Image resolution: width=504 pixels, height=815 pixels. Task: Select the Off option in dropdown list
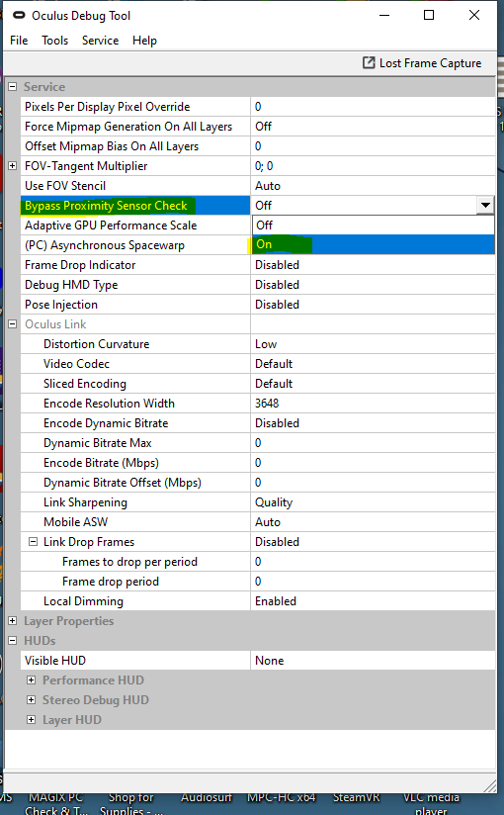[x=374, y=226]
